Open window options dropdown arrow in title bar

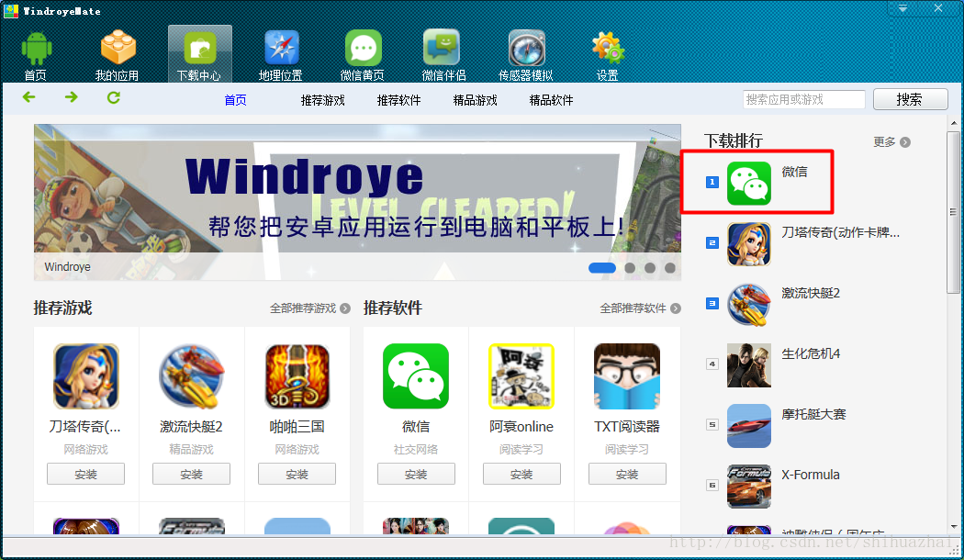click(902, 8)
